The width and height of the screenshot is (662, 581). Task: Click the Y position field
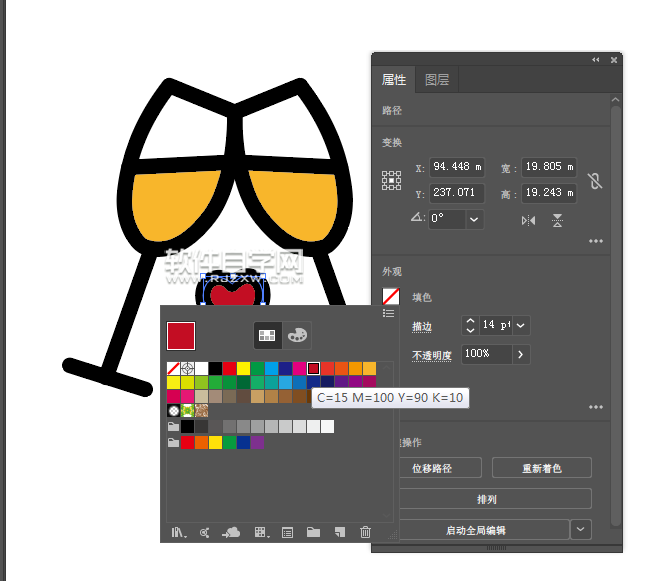(x=457, y=193)
